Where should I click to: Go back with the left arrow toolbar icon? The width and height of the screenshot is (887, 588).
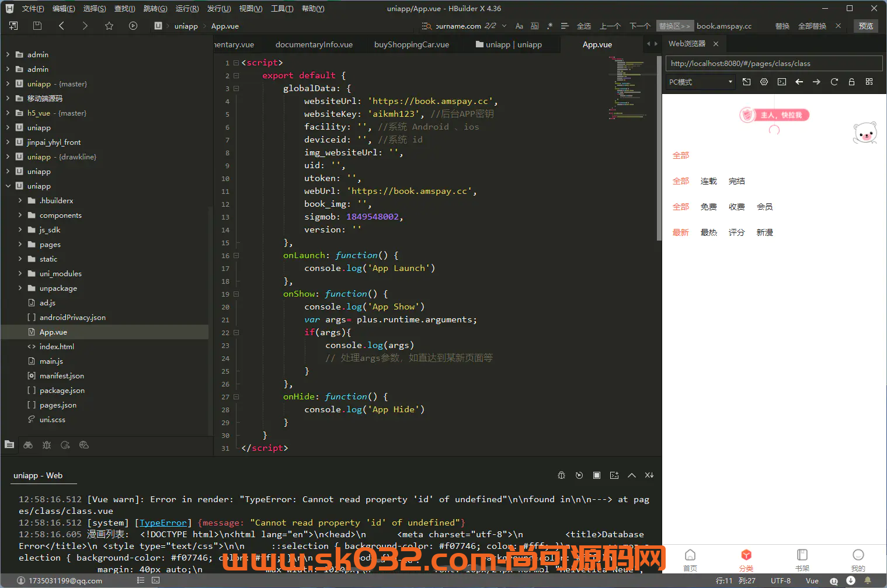(61, 26)
